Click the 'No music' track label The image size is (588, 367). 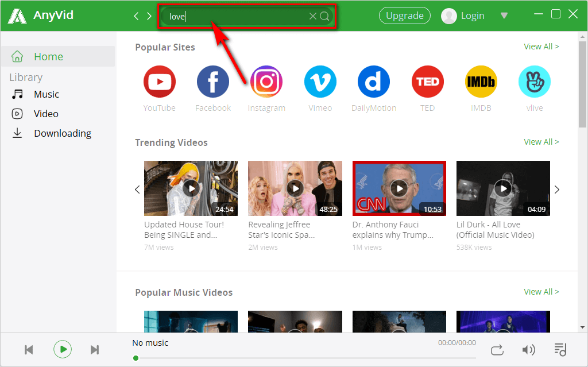(150, 343)
